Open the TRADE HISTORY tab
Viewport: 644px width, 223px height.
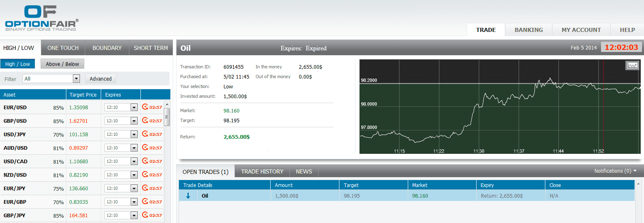(x=262, y=171)
